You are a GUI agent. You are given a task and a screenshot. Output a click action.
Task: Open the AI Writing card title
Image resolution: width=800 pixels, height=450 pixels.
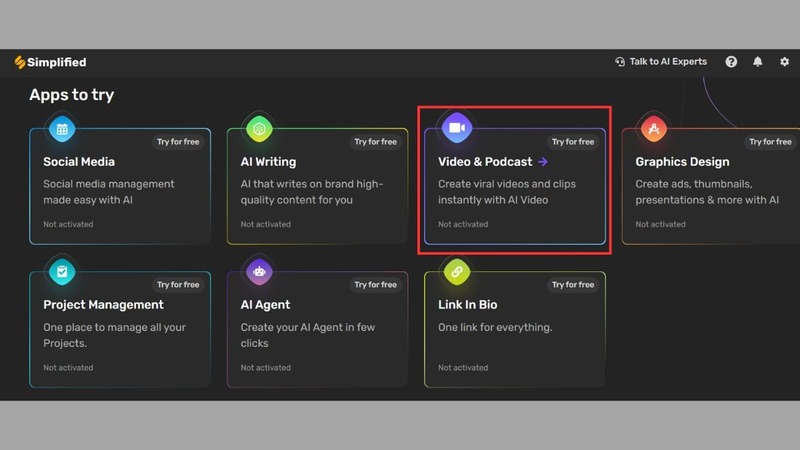268,162
